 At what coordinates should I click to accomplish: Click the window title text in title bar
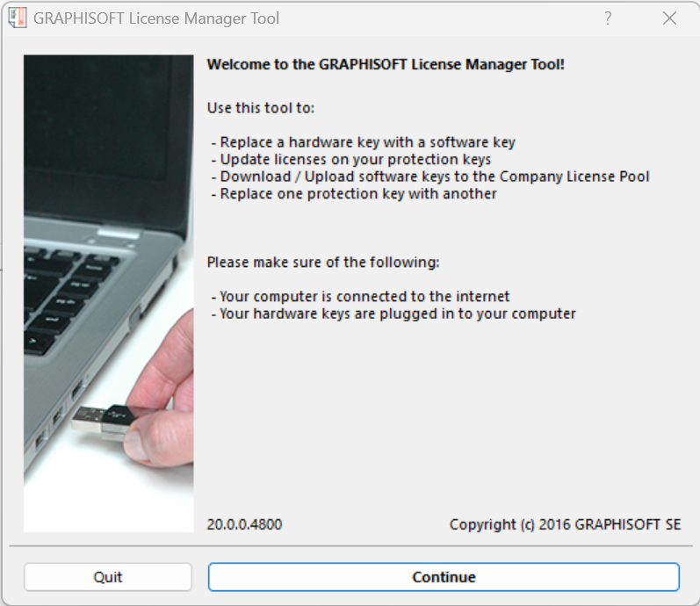(x=156, y=18)
